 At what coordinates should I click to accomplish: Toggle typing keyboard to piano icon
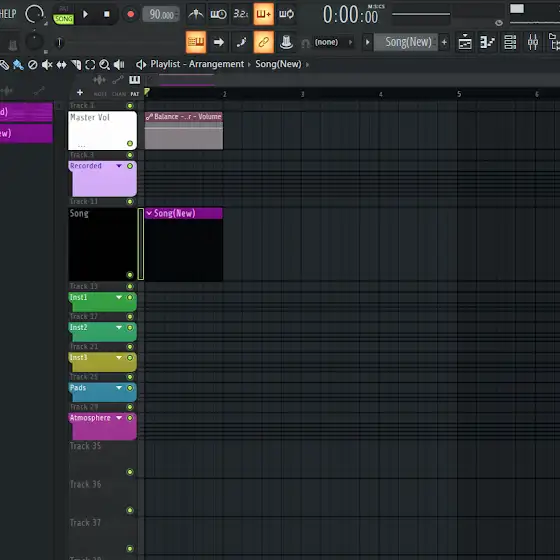196,42
